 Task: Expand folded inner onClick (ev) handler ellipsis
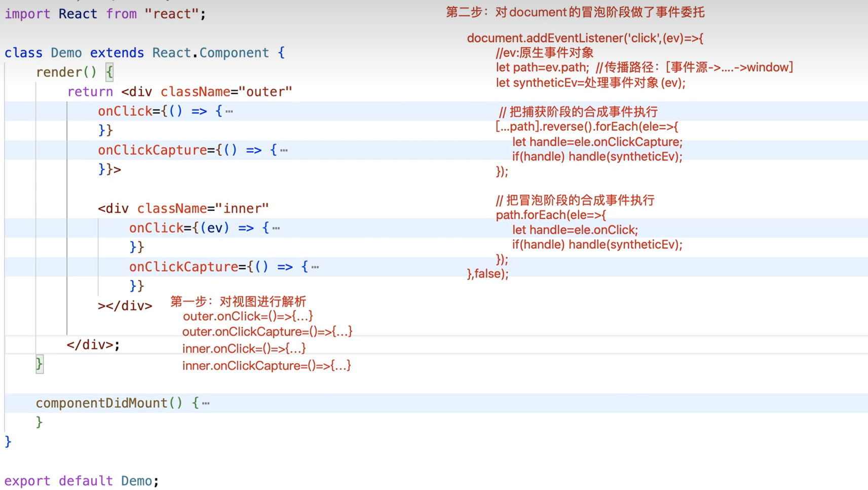point(276,228)
